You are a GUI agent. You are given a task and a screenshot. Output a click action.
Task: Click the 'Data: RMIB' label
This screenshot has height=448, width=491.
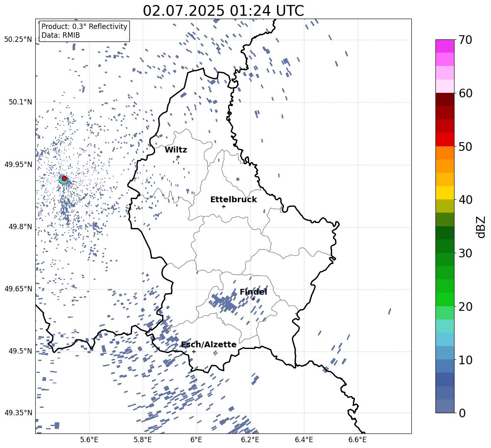[61, 35]
